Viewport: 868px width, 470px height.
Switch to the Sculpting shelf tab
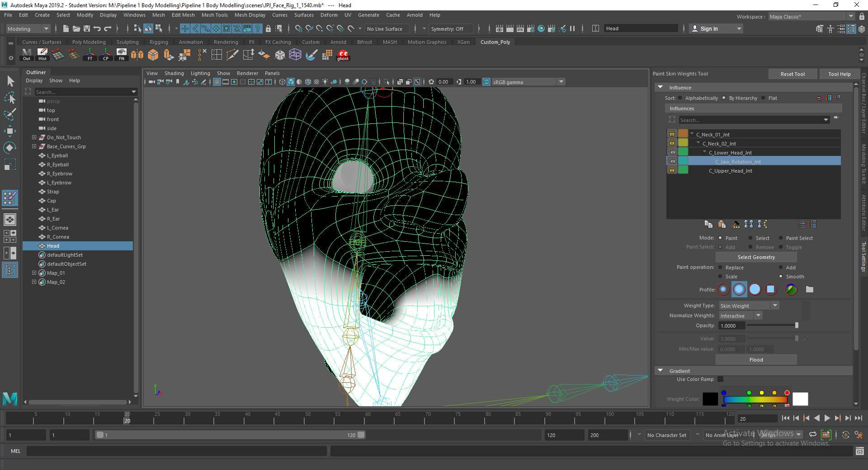click(x=127, y=42)
